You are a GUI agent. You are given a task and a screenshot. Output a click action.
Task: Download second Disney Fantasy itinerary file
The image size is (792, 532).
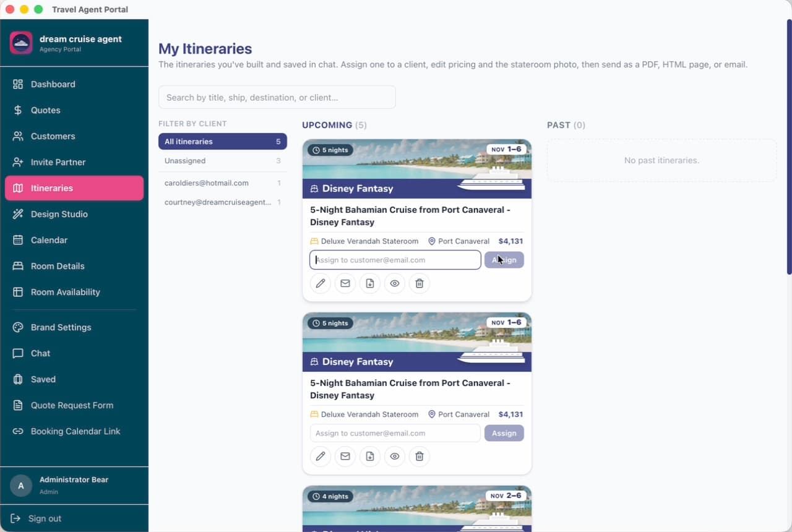tap(370, 457)
